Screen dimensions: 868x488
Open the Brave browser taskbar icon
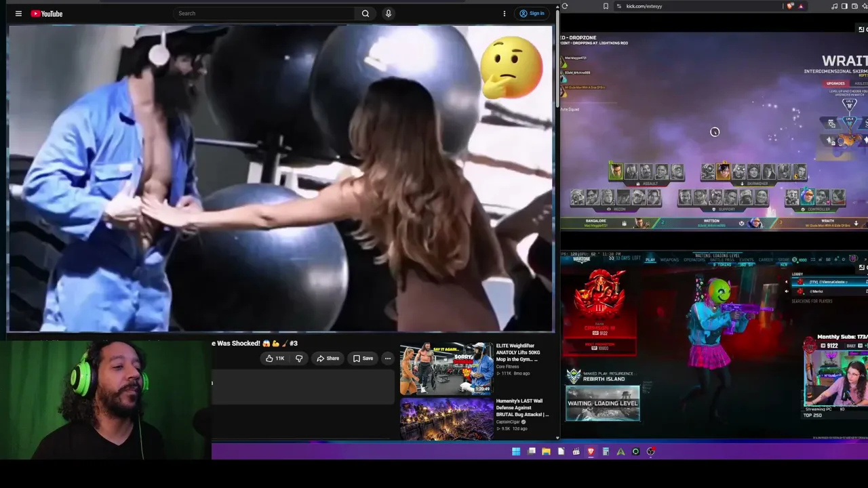(x=591, y=451)
